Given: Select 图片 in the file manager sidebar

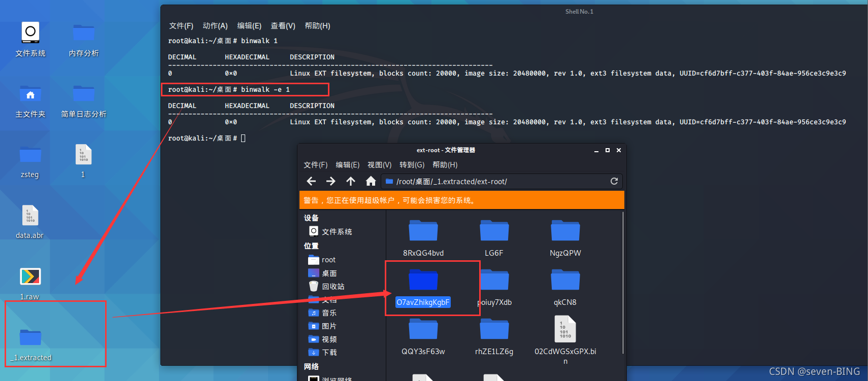Looking at the screenshot, I should point(322,326).
